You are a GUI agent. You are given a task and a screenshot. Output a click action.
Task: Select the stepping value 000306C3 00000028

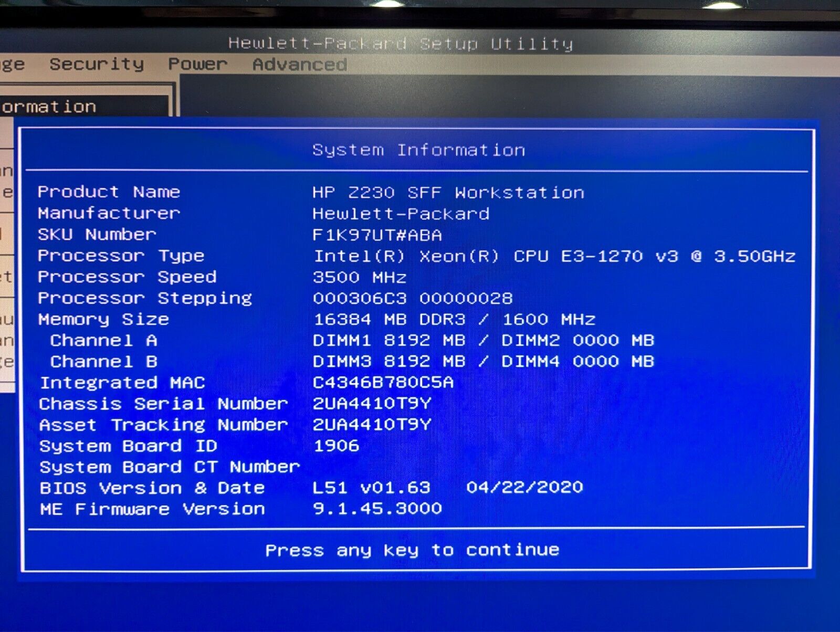413,299
